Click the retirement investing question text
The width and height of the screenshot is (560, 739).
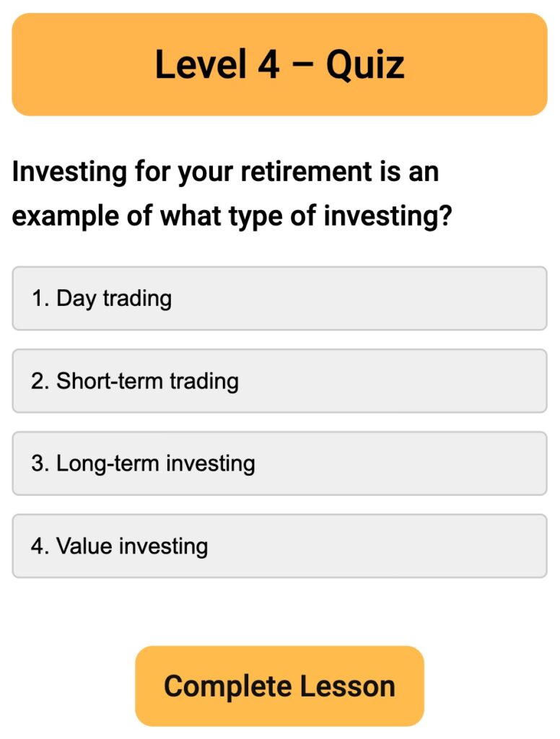pyautogui.click(x=231, y=193)
